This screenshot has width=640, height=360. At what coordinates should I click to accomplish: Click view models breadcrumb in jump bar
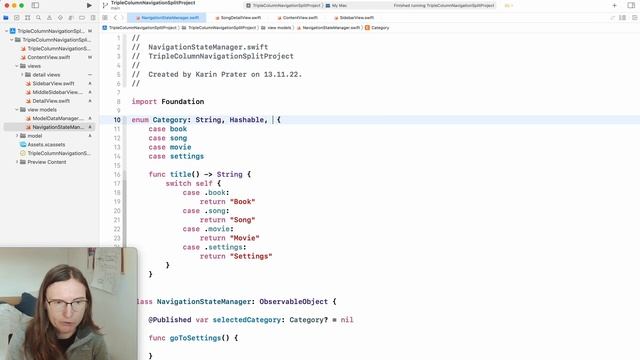click(276, 28)
